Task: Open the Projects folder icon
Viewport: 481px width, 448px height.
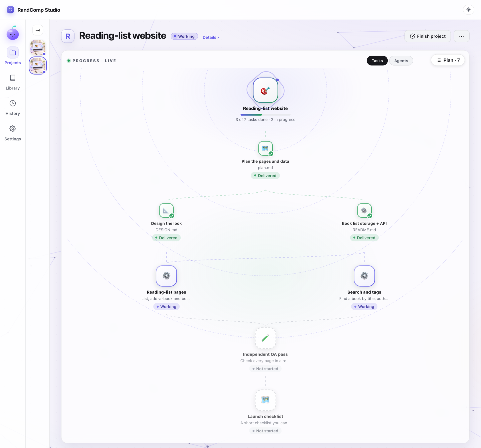Action: click(x=12, y=53)
